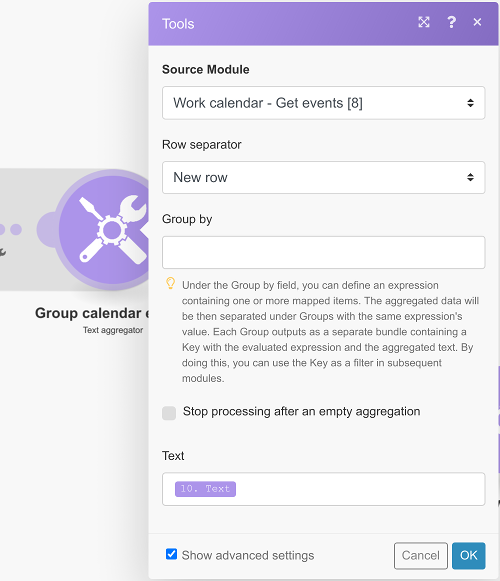Click into the Group by input field

(x=323, y=252)
